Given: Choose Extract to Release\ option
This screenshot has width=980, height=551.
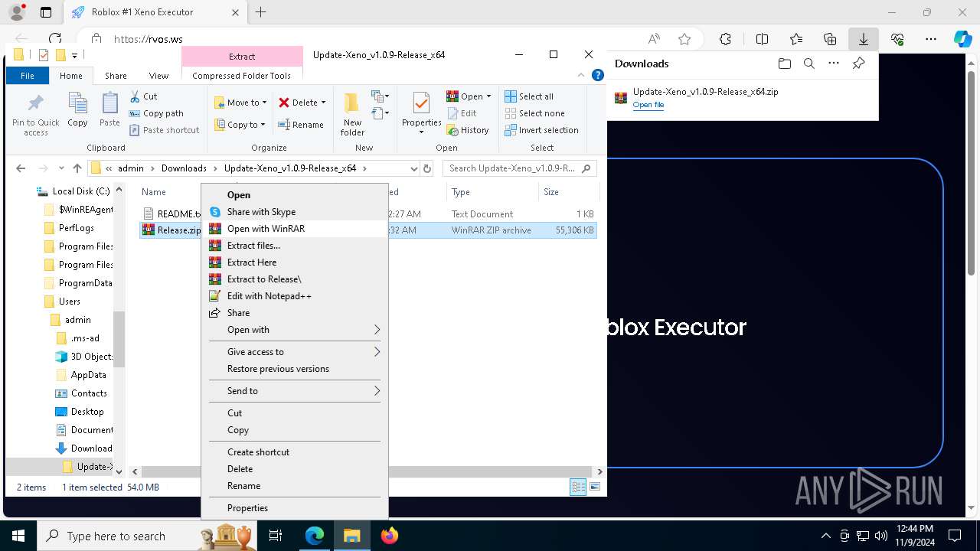Looking at the screenshot, I should click(295, 279).
